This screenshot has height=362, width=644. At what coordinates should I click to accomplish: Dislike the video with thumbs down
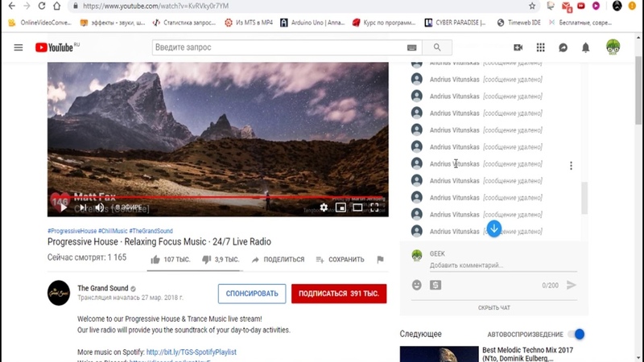pos(206,260)
